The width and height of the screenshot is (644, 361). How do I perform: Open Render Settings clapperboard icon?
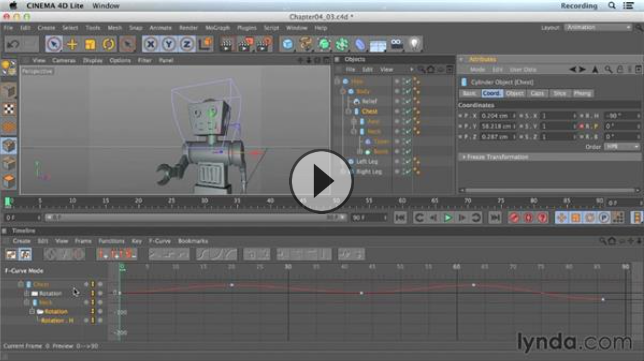pyautogui.click(x=264, y=44)
